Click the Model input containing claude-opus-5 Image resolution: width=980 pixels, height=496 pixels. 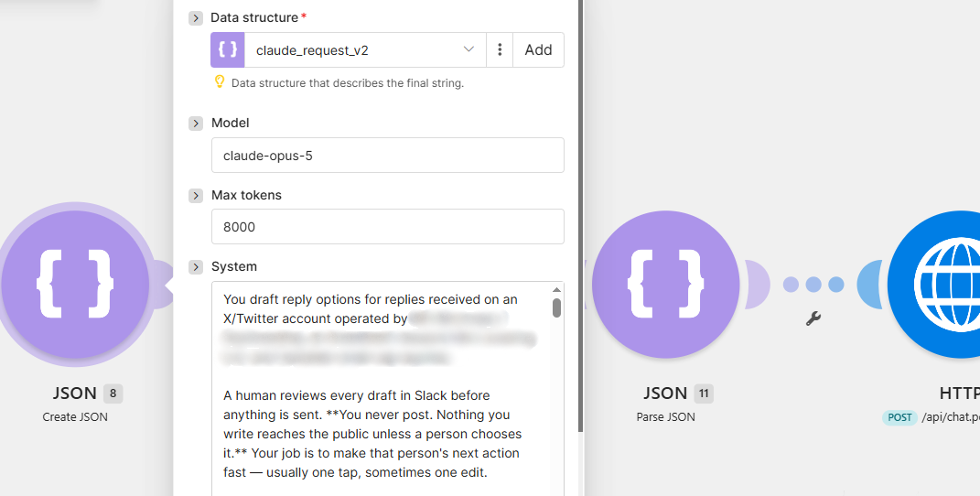[x=387, y=155]
